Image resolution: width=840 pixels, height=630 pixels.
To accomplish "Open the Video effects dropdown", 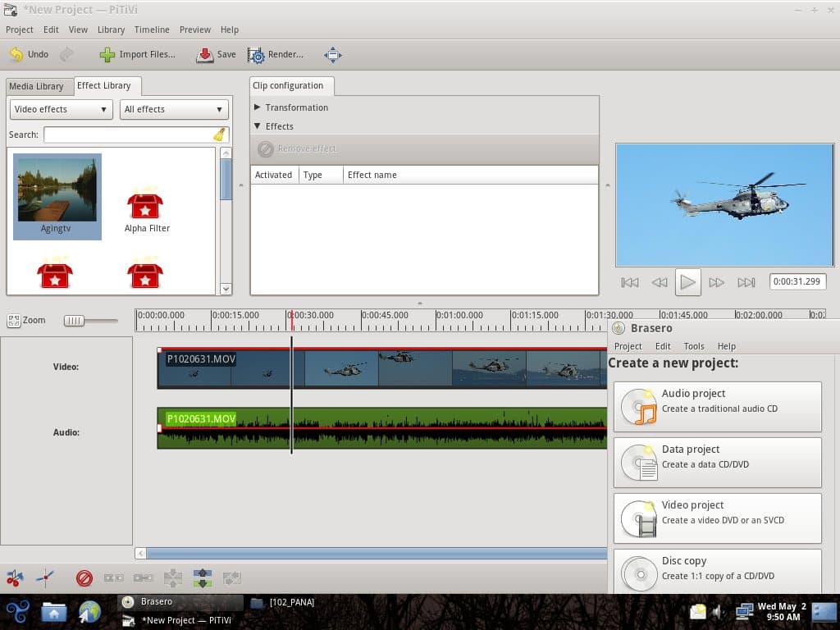I will point(61,109).
